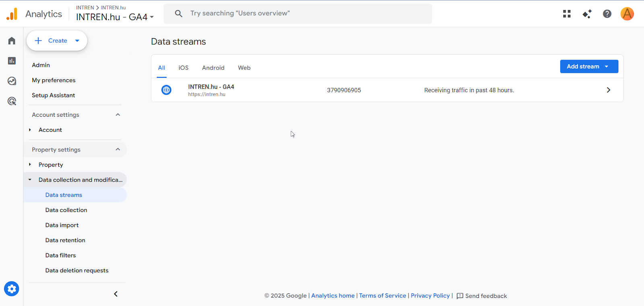The image size is (644, 306).
Task: Open Setup Assistant
Action: (x=53, y=95)
